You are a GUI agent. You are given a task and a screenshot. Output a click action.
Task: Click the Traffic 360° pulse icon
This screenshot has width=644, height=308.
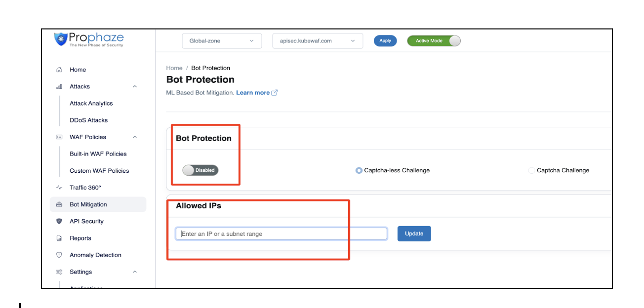(59, 188)
